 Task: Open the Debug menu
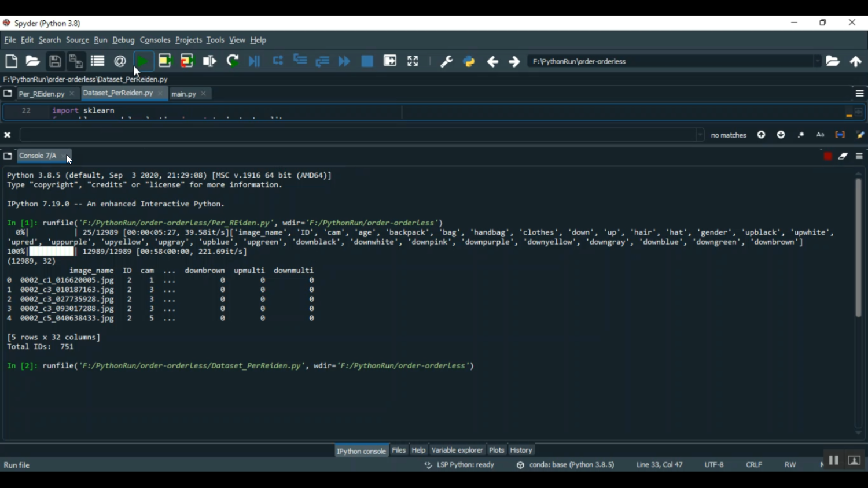[123, 40]
